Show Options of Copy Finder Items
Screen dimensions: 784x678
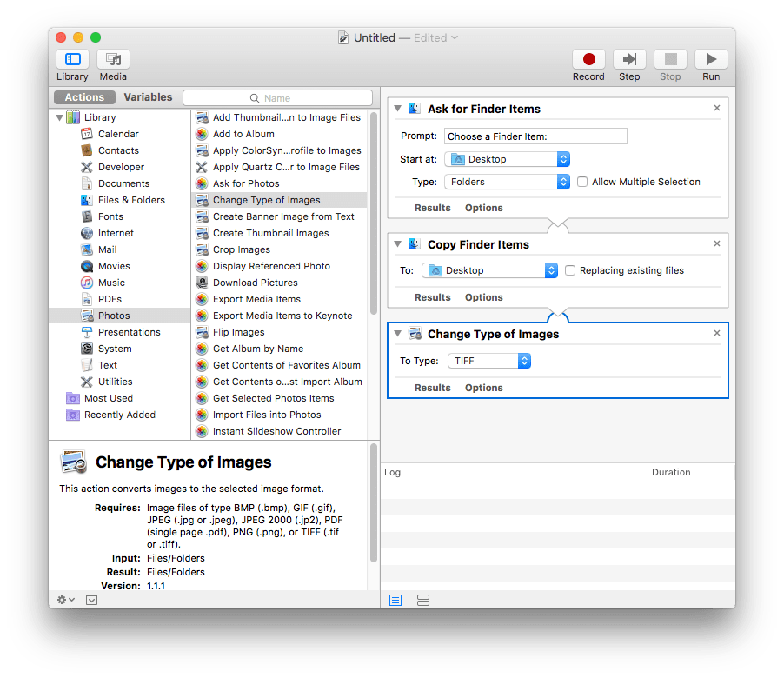(x=483, y=297)
